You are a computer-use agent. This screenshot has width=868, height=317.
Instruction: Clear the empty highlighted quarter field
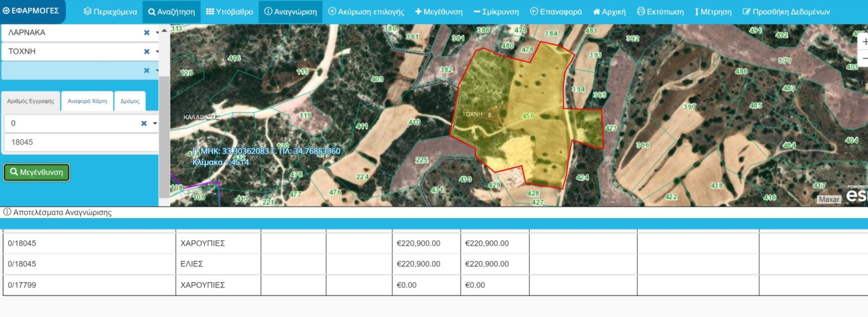tap(146, 71)
